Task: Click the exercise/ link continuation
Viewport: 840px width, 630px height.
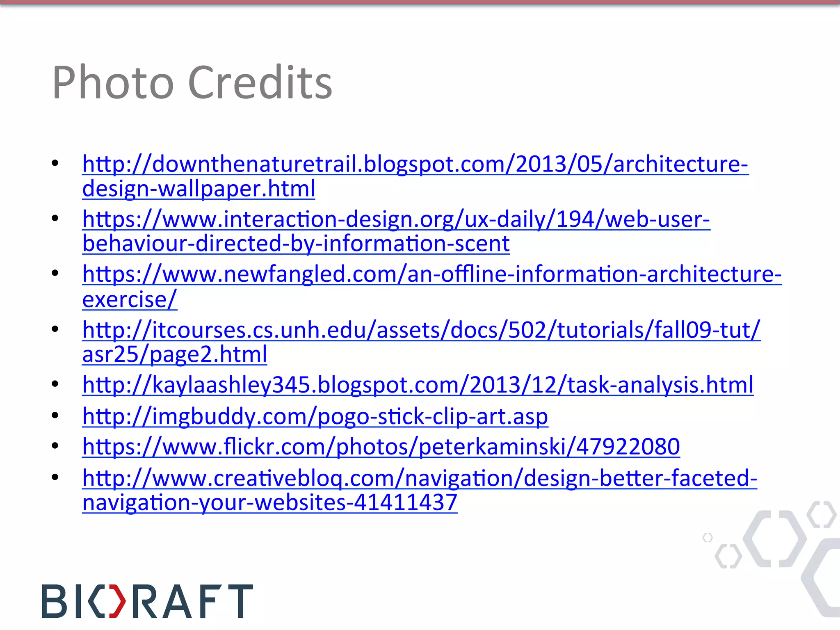Action: [130, 299]
